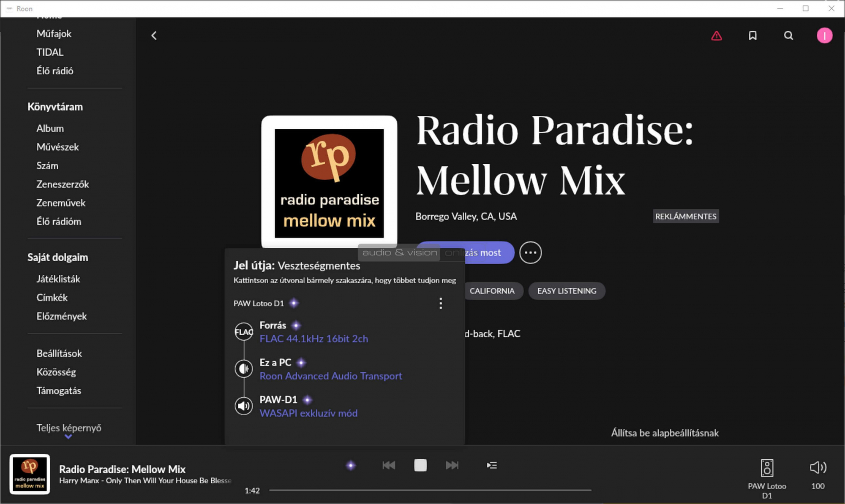The height and width of the screenshot is (504, 845).
Task: Click the star next to Forrás
Action: [297, 325]
